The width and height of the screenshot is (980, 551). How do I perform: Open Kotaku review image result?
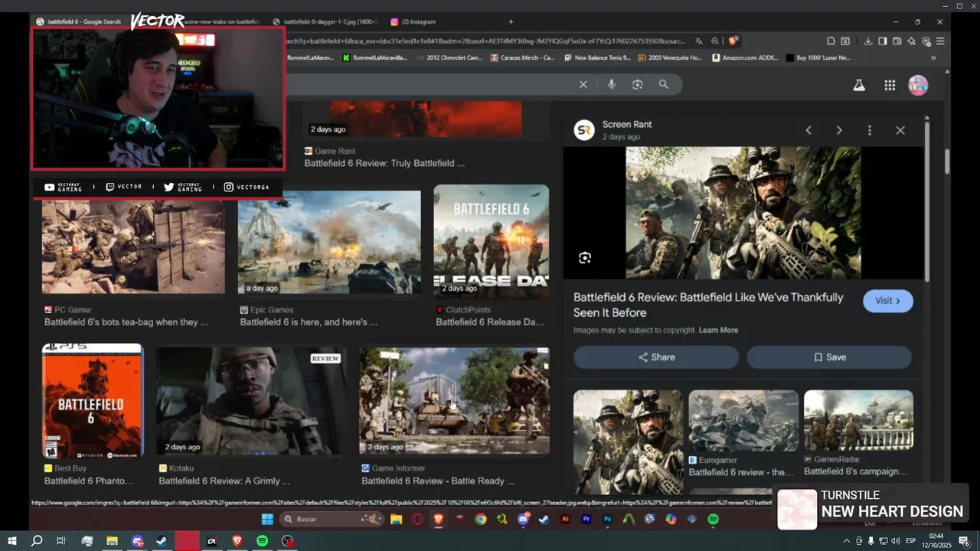pos(251,401)
